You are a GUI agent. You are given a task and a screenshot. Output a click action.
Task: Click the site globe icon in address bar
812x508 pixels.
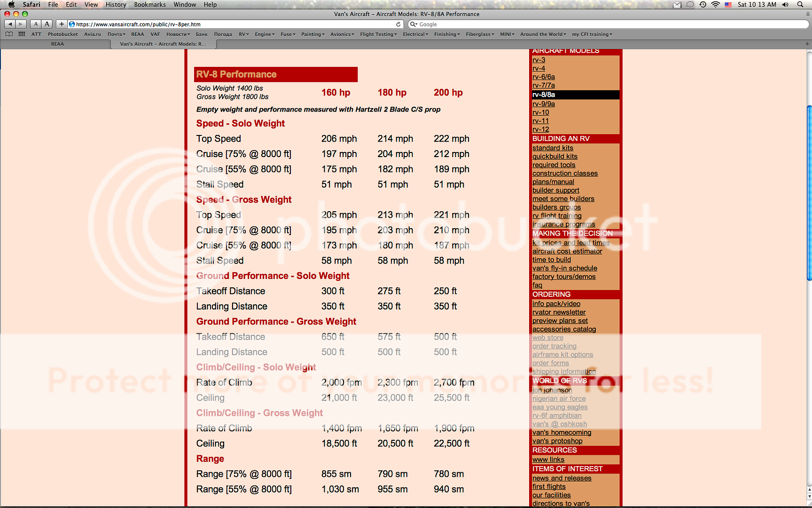72,24
